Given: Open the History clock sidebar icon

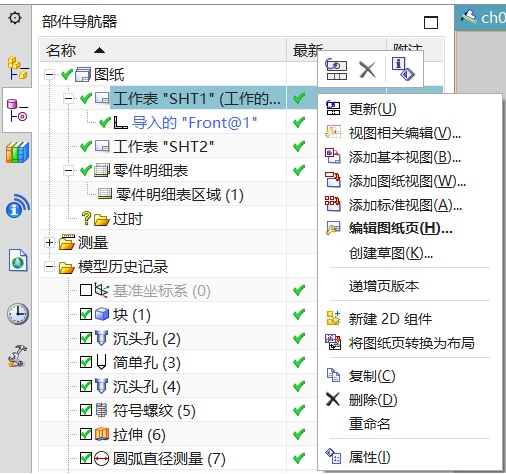Looking at the screenshot, I should click(x=18, y=314).
